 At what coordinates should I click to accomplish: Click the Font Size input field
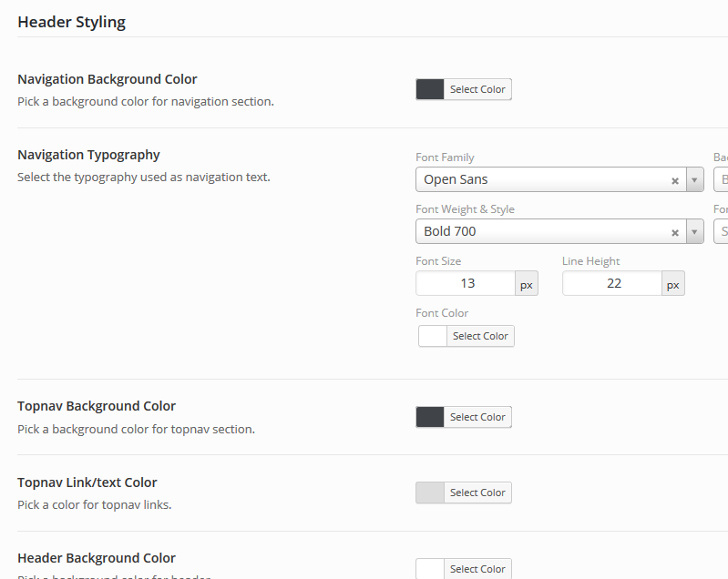466,284
